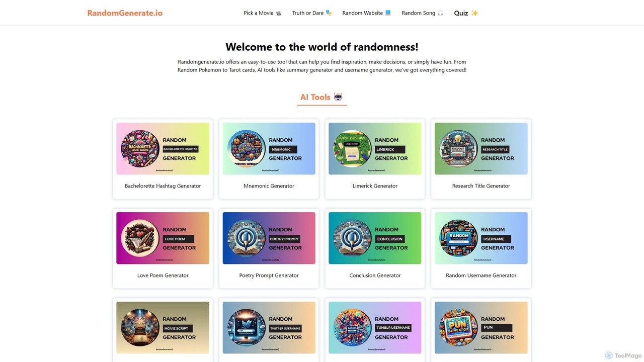Go to Truth or Dare page
This screenshot has height=362, width=644.
[x=312, y=13]
